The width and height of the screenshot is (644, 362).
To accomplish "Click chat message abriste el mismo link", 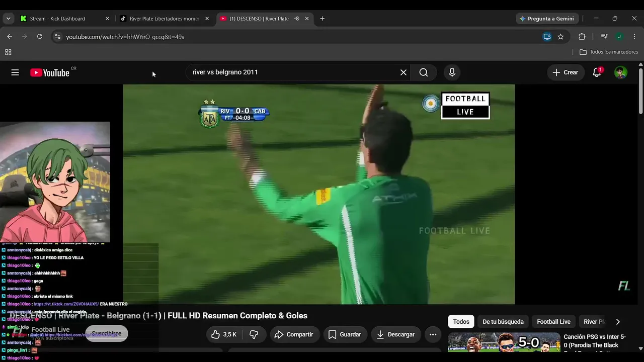I will 53,297.
